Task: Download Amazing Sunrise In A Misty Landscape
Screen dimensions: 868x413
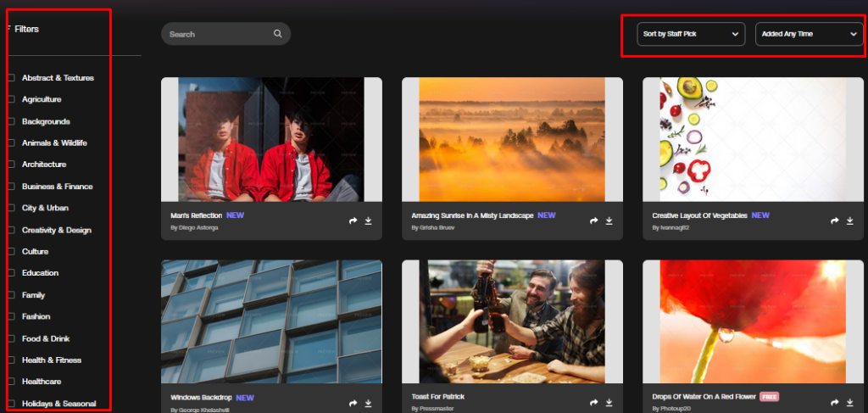Action: 609,220
